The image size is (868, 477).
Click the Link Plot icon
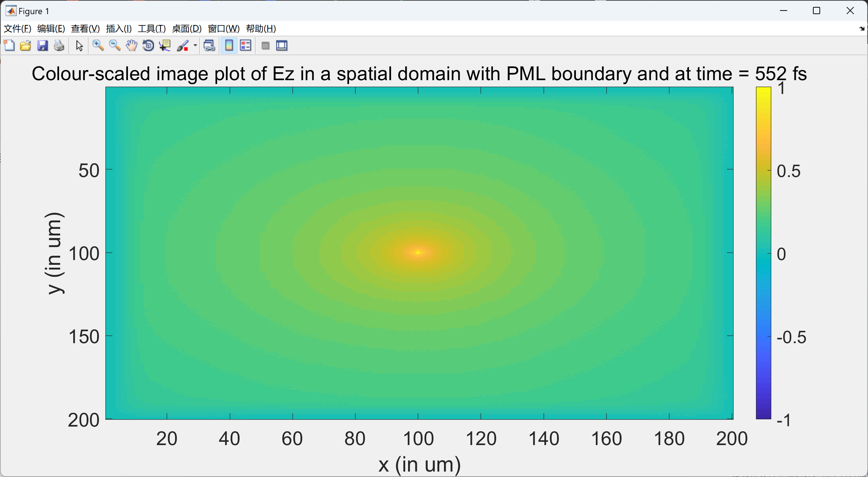[209, 46]
